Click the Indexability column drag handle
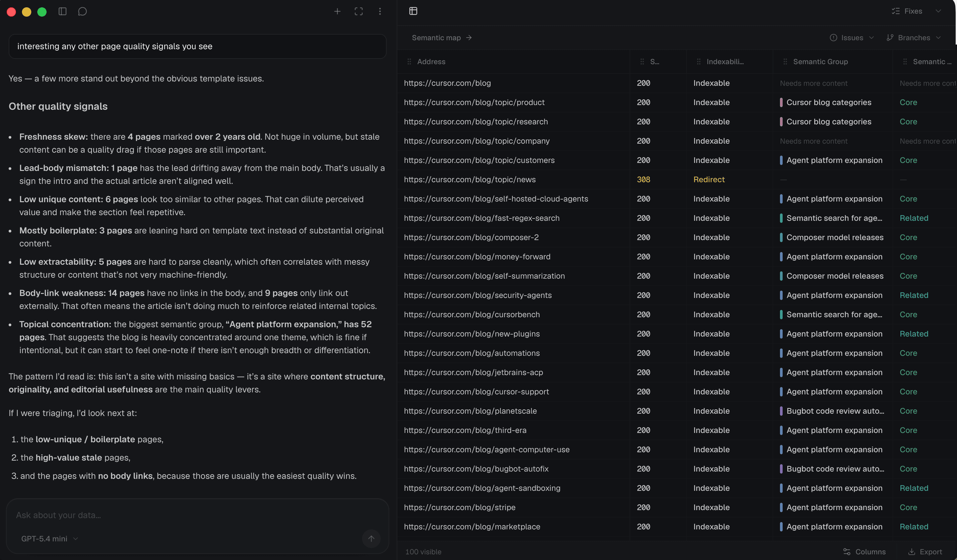Image resolution: width=957 pixels, height=560 pixels. tap(698, 62)
